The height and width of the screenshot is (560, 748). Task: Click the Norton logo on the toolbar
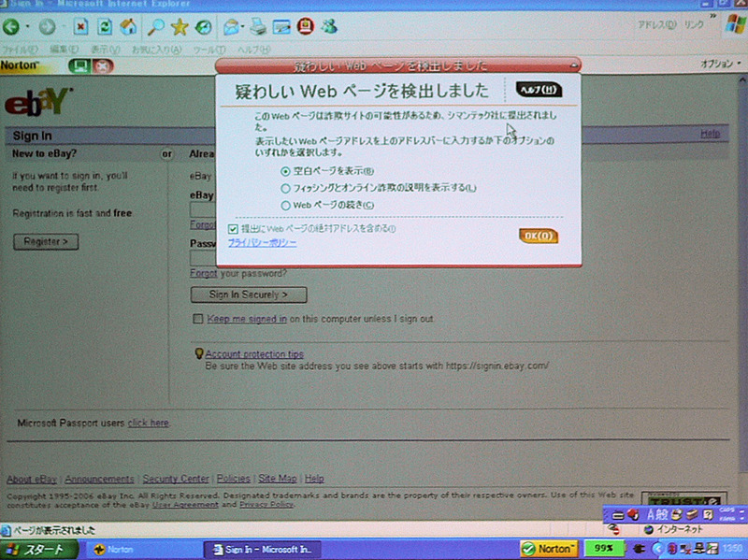(x=19, y=65)
